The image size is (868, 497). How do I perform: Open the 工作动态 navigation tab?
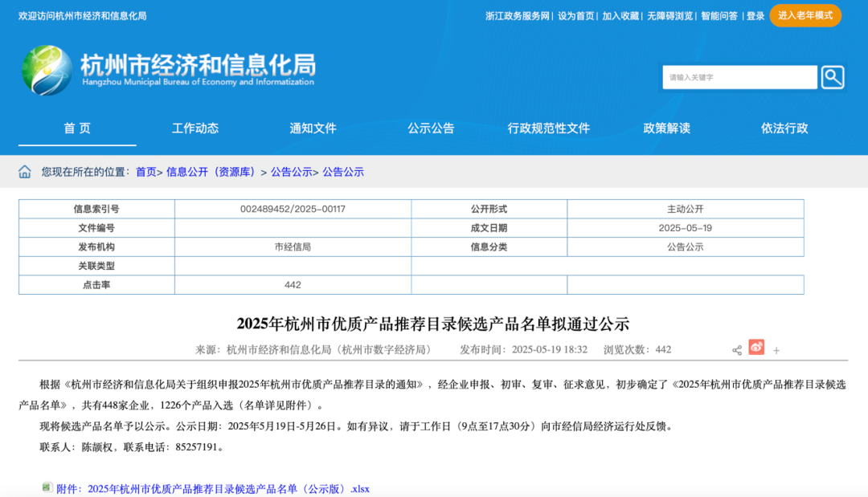(195, 128)
